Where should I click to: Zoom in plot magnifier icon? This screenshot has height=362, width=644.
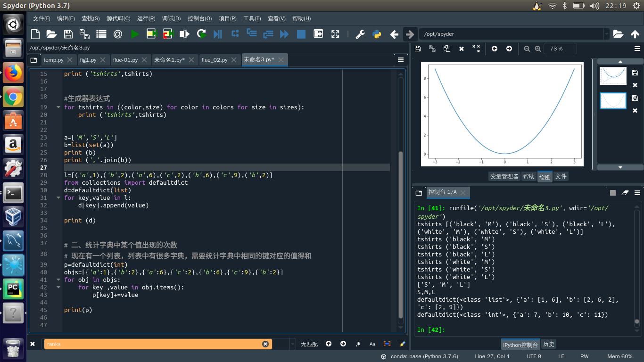(x=538, y=49)
